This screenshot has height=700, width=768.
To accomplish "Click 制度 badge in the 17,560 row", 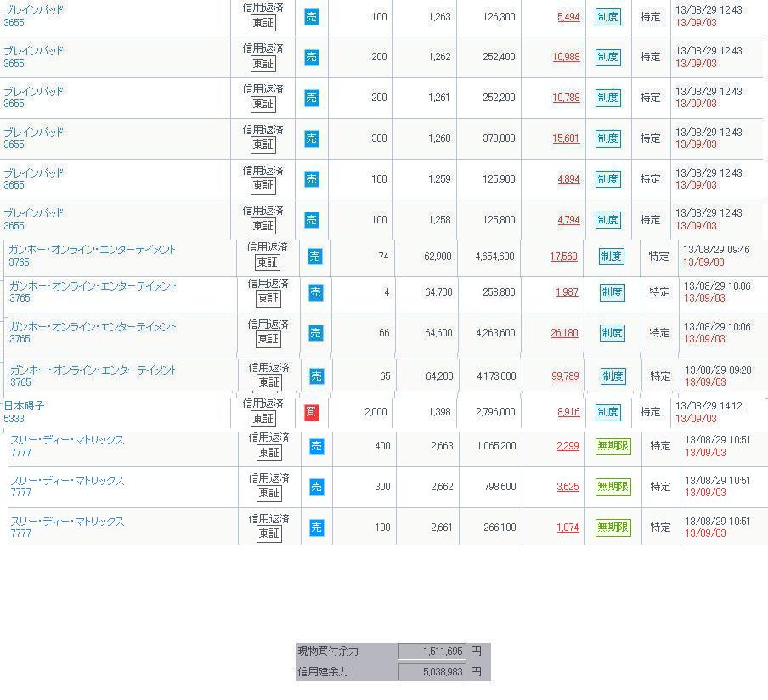I will coord(612,257).
